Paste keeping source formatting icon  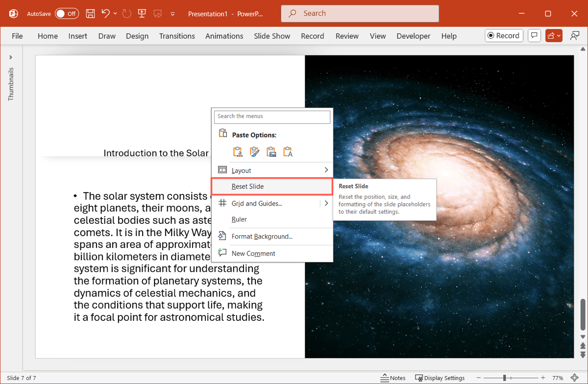pyautogui.click(x=254, y=152)
